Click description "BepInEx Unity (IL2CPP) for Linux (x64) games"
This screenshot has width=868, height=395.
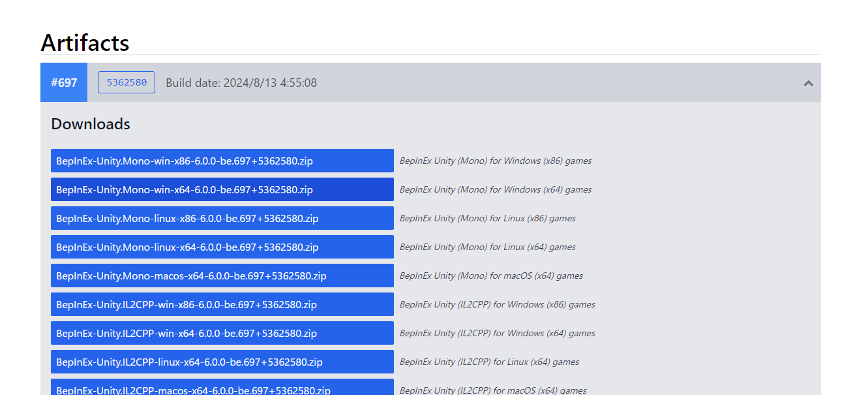[490, 362]
